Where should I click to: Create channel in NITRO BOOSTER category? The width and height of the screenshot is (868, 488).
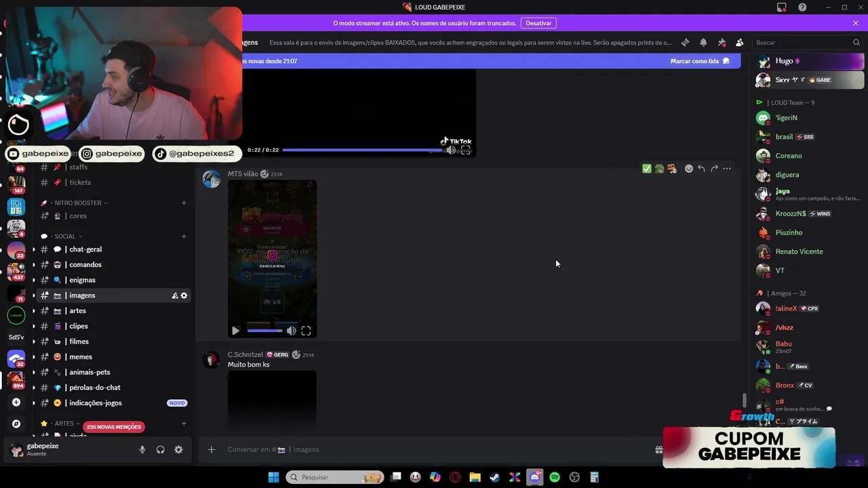184,203
